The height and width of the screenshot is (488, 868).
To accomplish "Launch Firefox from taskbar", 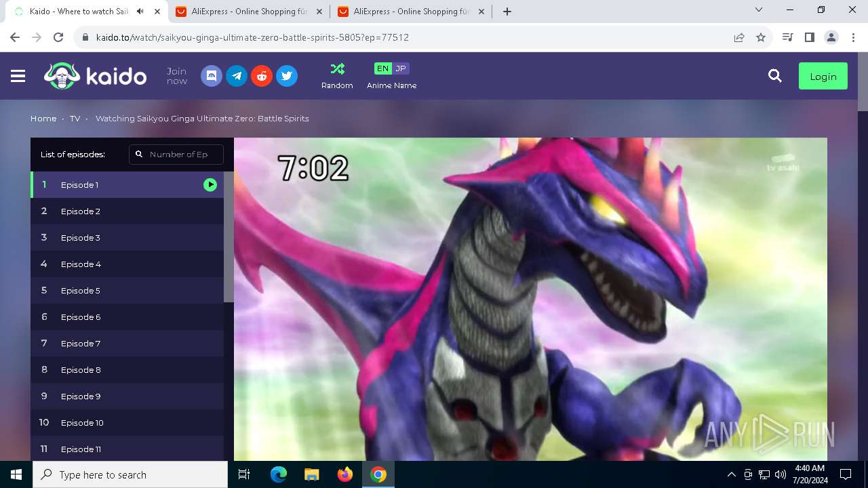I will point(345,474).
